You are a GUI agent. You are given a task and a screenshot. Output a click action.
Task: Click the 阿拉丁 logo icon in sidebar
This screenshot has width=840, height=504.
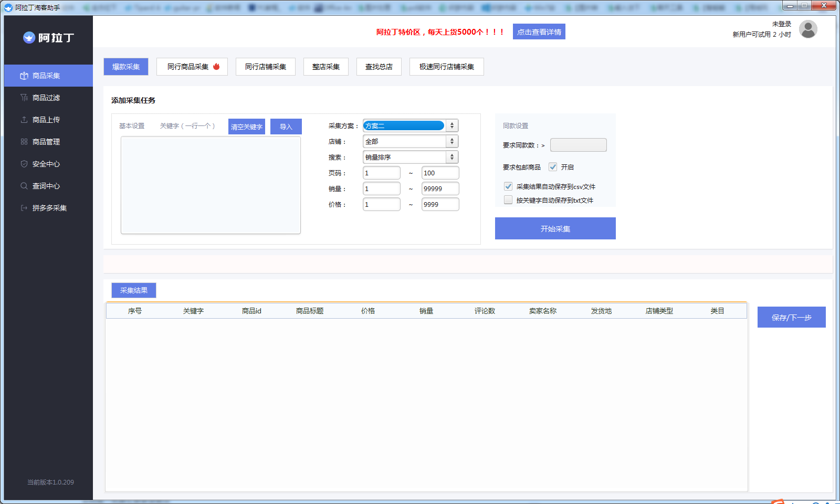(x=29, y=37)
